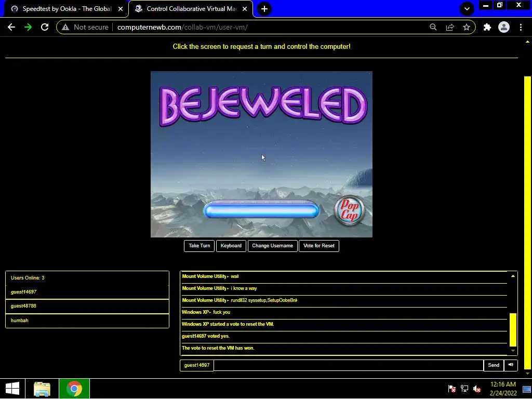Open the tab search dropdown
The image size is (532, 399).
tap(467, 9)
